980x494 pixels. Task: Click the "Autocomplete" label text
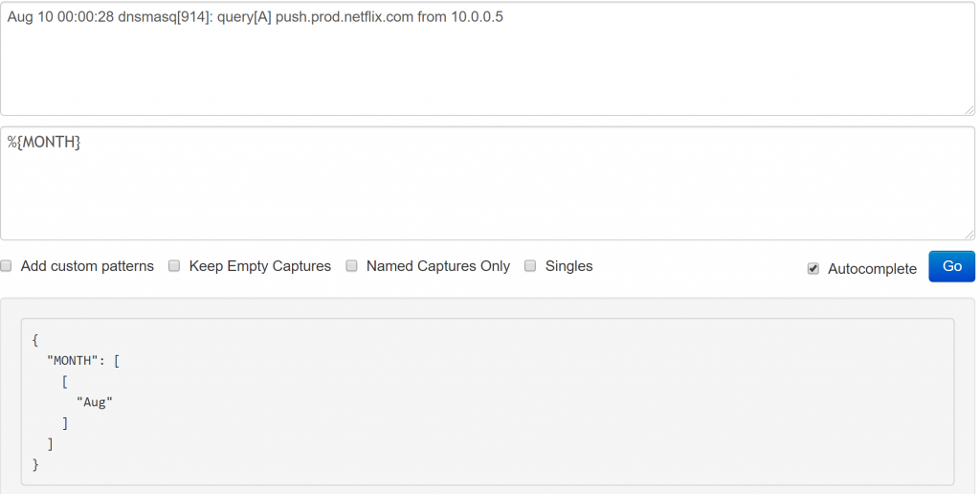872,269
